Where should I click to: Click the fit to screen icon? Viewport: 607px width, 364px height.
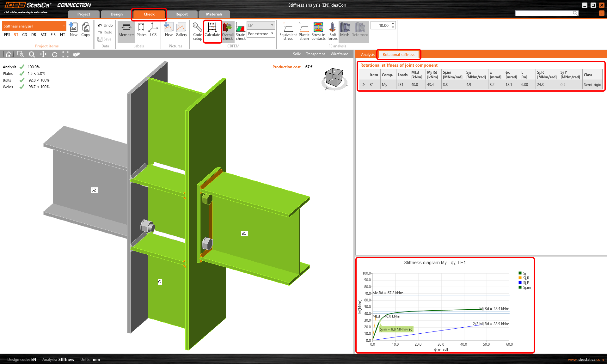pyautogui.click(x=65, y=54)
